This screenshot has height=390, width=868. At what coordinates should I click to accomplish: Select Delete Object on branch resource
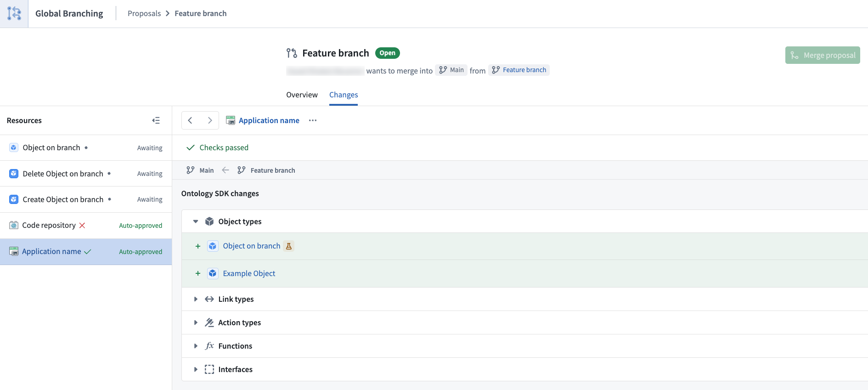[x=86, y=174]
